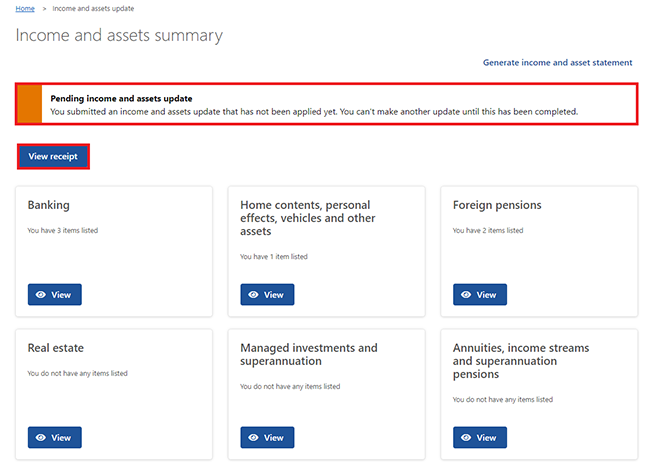Click Home contents, personal effects heading
The width and height of the screenshot is (650, 474).
point(308,218)
